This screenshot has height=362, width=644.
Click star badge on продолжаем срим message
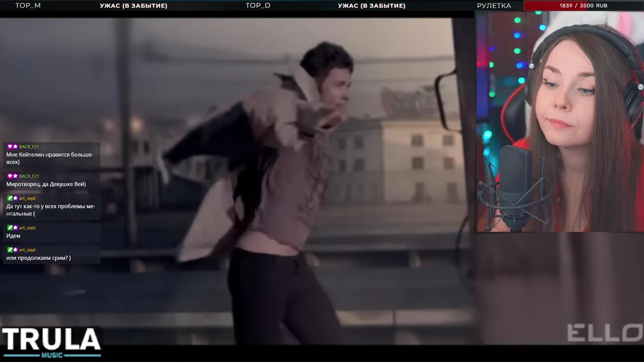point(15,250)
